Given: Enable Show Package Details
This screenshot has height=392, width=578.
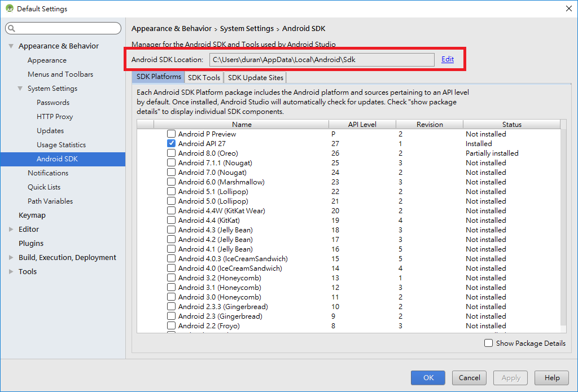Looking at the screenshot, I should pyautogui.click(x=488, y=343).
